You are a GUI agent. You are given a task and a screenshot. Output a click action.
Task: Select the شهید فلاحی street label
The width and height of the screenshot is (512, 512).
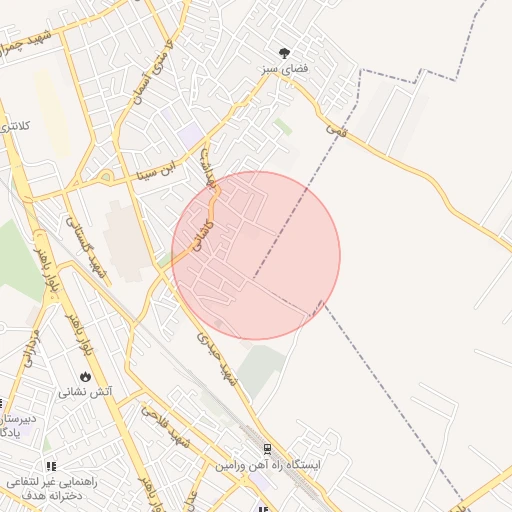click(165, 427)
